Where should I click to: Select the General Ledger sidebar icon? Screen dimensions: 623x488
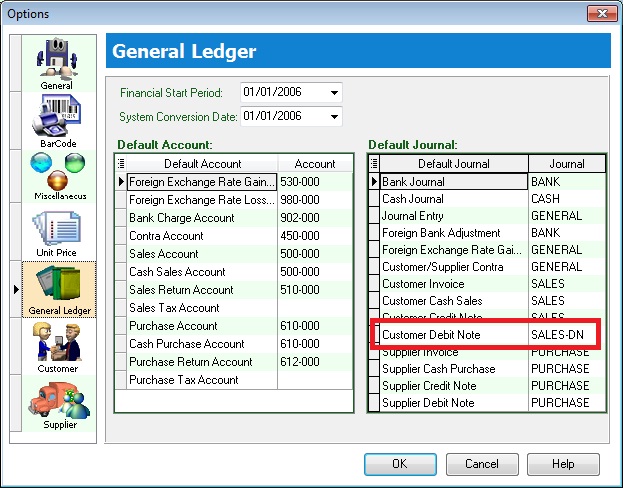pyautogui.click(x=58, y=289)
